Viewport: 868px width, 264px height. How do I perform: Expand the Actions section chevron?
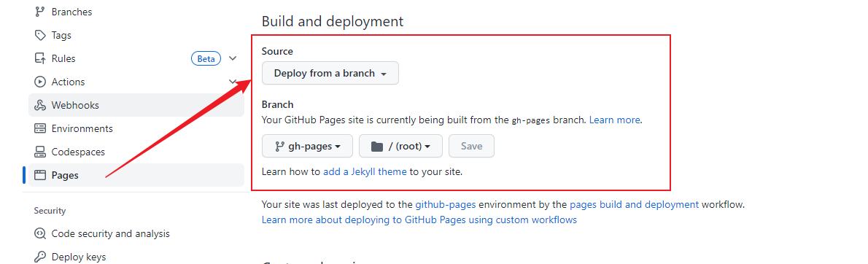tap(233, 82)
